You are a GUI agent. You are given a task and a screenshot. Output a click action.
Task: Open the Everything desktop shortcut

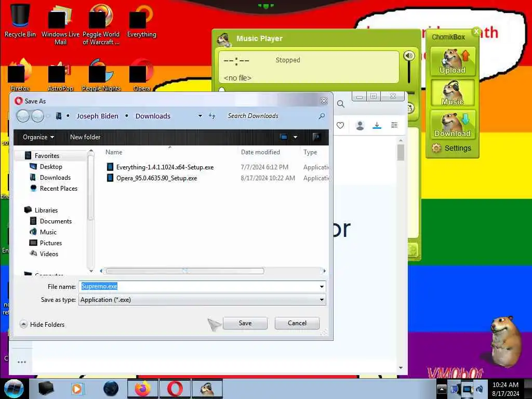(x=141, y=20)
